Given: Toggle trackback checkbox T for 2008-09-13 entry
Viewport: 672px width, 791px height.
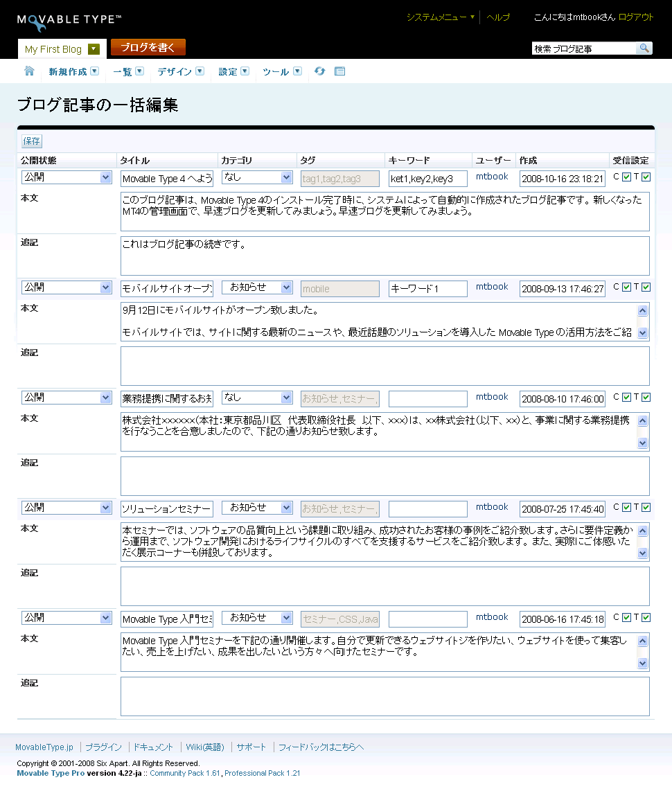Looking at the screenshot, I should (x=646, y=287).
